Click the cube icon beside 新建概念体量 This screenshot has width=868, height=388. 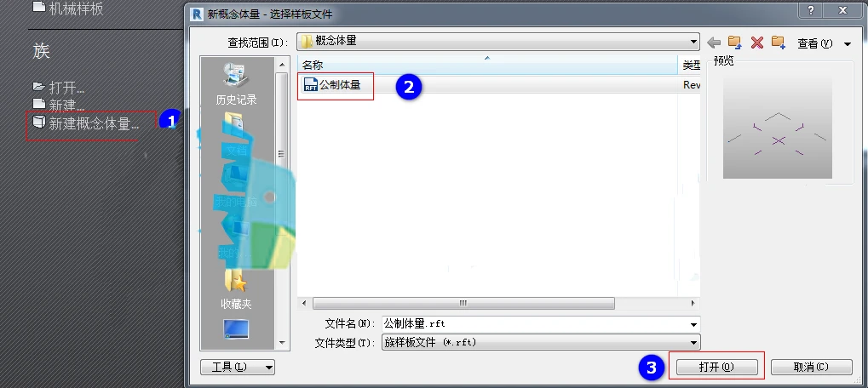click(38, 122)
